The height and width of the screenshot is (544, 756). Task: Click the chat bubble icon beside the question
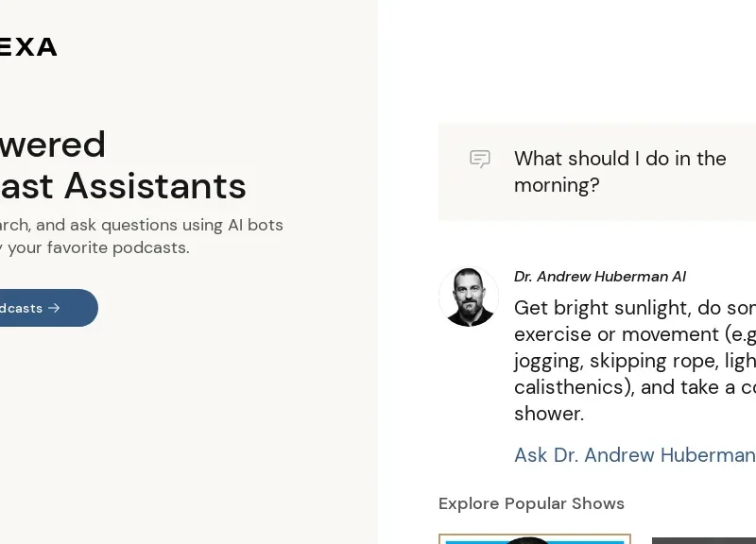[480, 159]
